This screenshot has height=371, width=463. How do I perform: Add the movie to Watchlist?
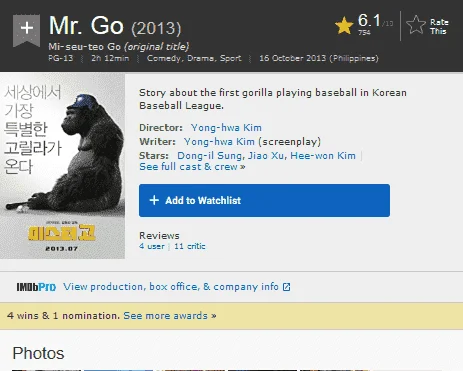(x=264, y=200)
